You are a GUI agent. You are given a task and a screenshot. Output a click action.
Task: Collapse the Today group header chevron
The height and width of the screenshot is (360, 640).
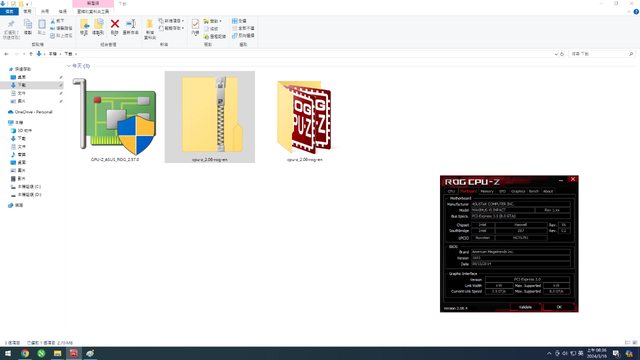coord(69,66)
